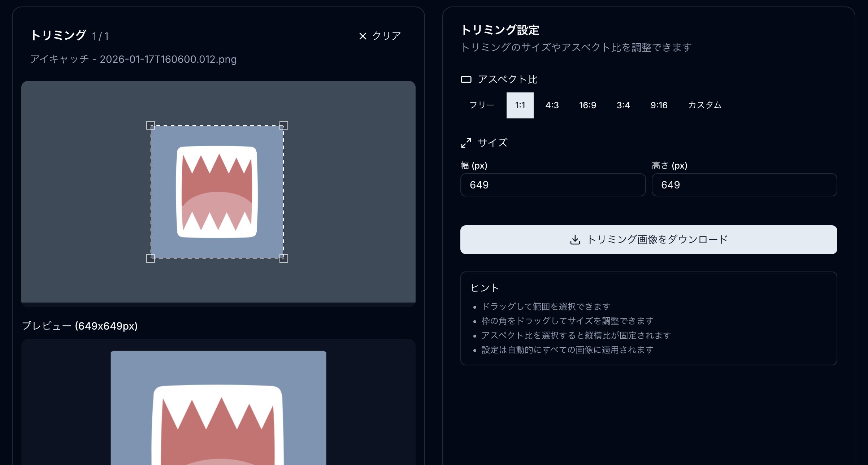Choose the 16:9 aspect ratio
Screen dimensions: 868x465
587,105
